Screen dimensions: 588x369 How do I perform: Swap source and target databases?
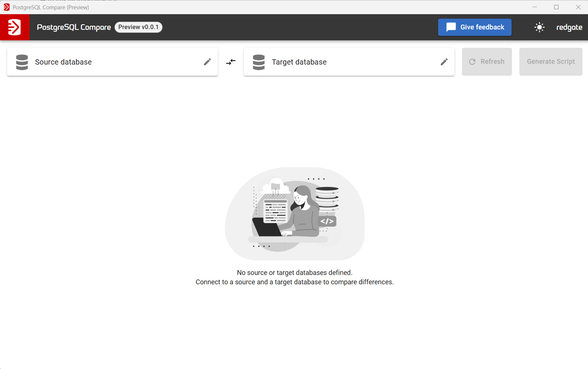point(231,62)
